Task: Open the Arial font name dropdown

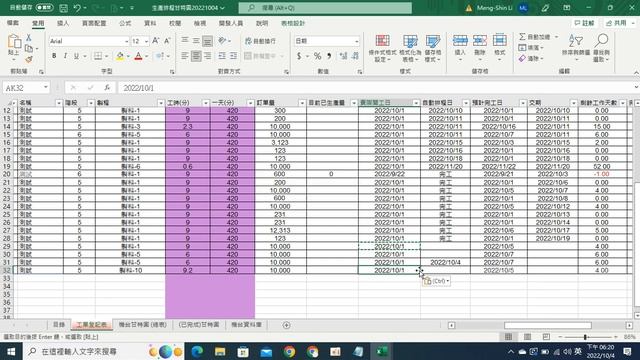Action: click(x=126, y=41)
